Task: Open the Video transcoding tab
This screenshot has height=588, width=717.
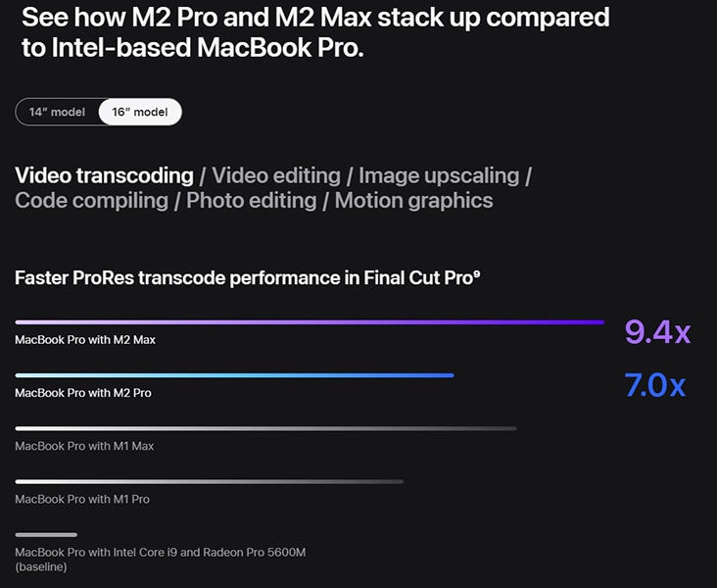Action: (x=104, y=175)
